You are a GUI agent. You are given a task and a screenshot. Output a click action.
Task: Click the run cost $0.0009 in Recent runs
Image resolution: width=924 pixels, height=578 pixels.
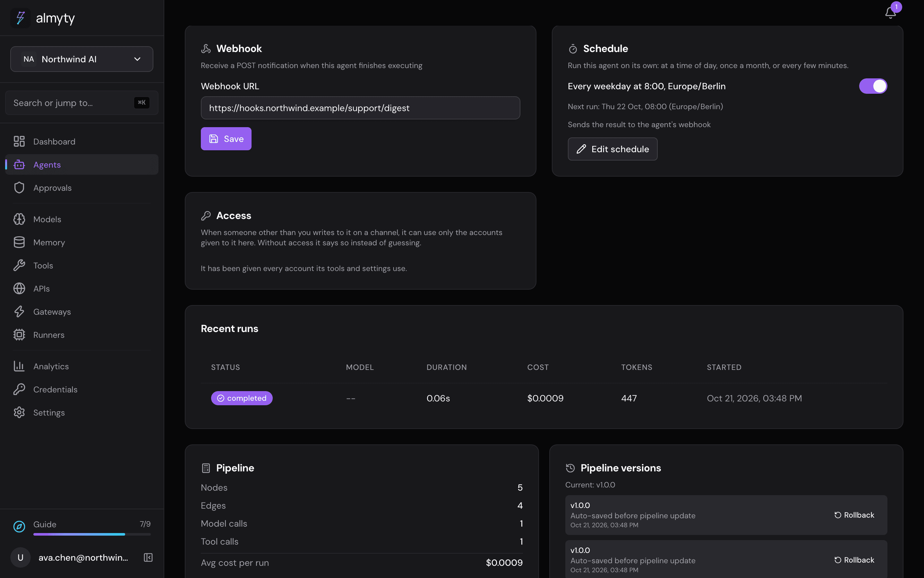pos(545,398)
